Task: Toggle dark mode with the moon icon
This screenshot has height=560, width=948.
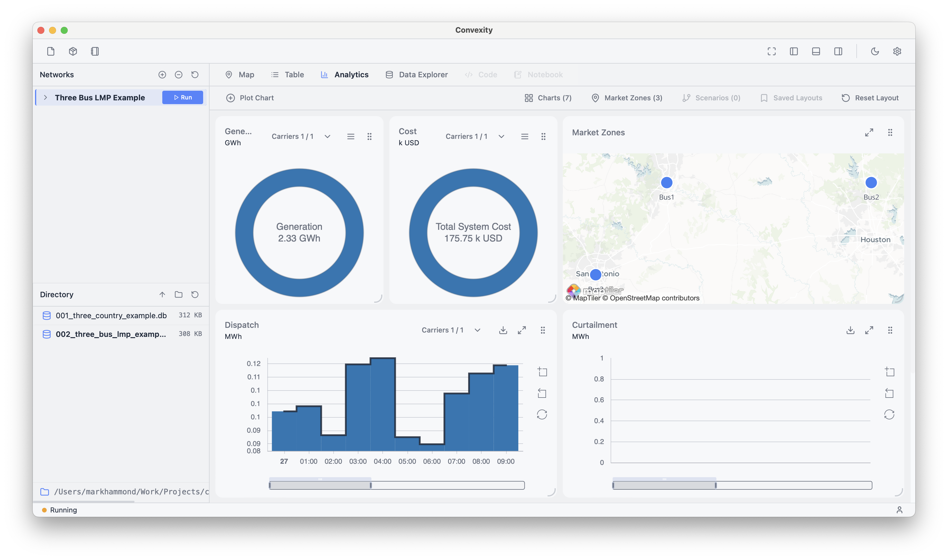Action: pos(875,51)
